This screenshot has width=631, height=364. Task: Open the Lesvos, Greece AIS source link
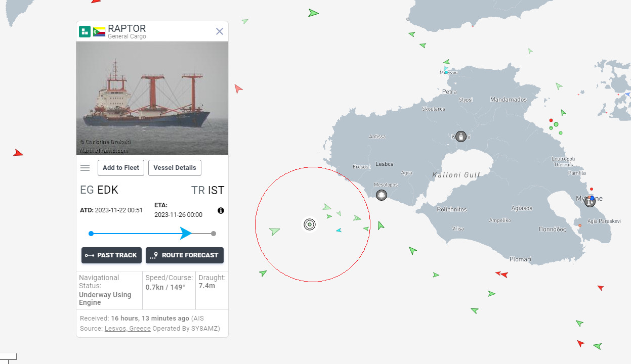click(128, 329)
